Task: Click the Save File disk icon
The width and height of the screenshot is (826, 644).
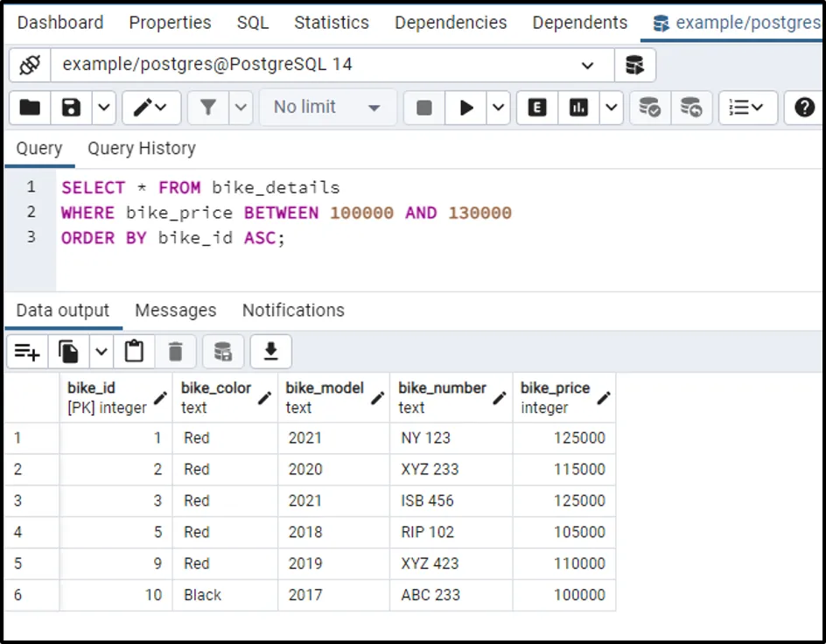Action: click(x=72, y=108)
